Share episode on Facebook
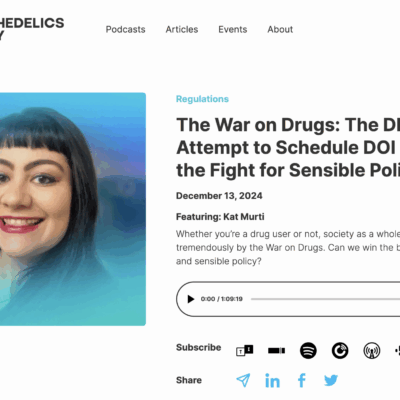The image size is (400, 400). pyautogui.click(x=302, y=380)
